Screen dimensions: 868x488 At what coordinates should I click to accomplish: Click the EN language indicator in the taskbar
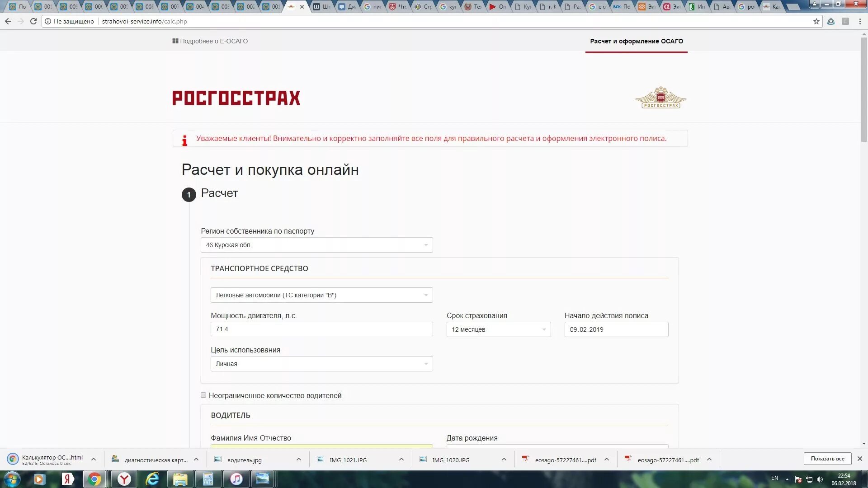point(774,478)
